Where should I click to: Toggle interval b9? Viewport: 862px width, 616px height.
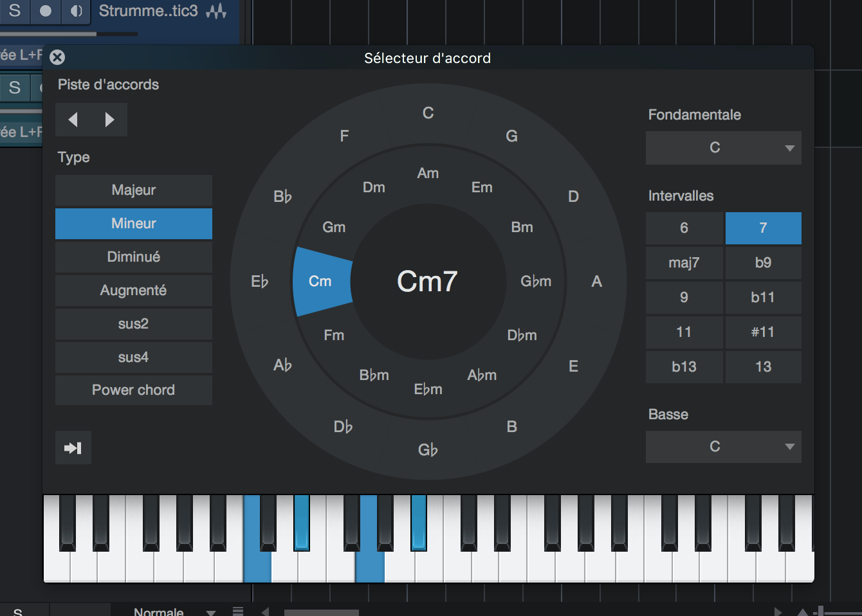(x=764, y=262)
